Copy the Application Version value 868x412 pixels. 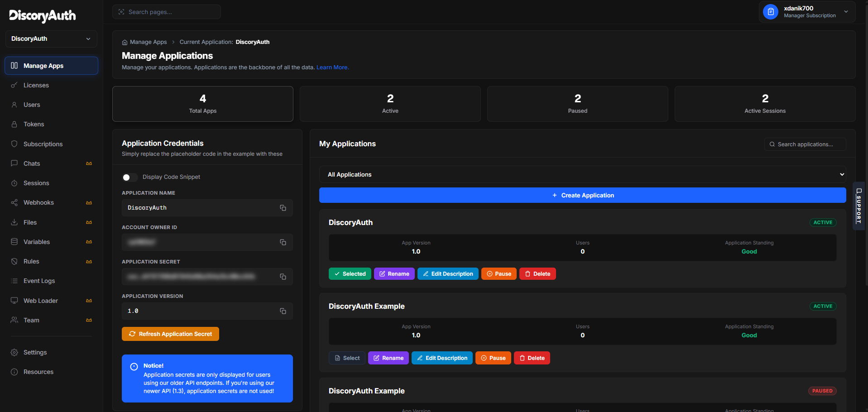(x=283, y=311)
